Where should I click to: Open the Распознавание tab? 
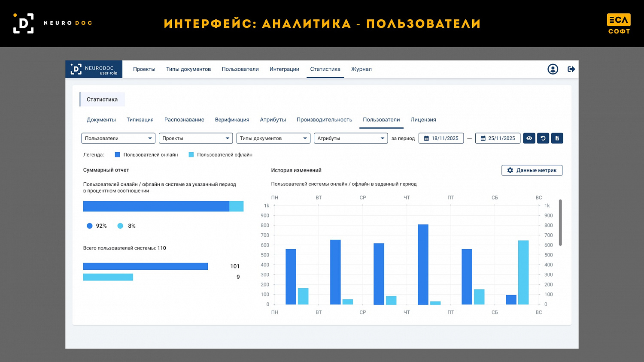[184, 120]
